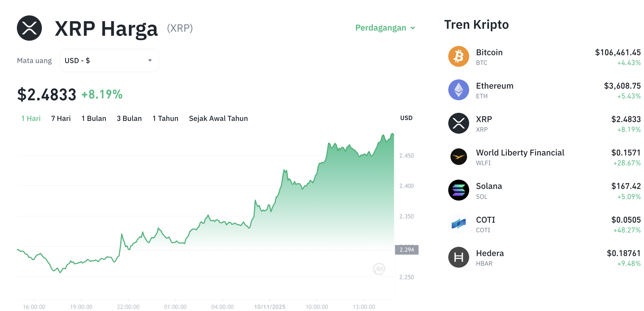Click the 2.294 current price marker

[x=407, y=249]
